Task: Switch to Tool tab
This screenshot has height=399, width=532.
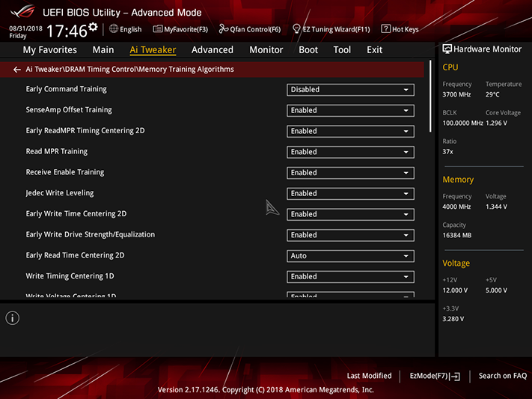Action: [342, 50]
